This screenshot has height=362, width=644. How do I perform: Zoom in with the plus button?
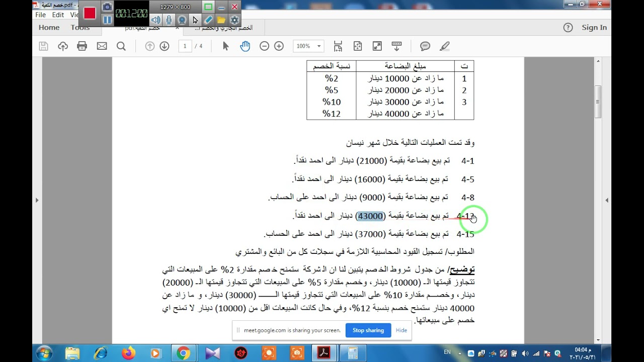pyautogui.click(x=279, y=46)
